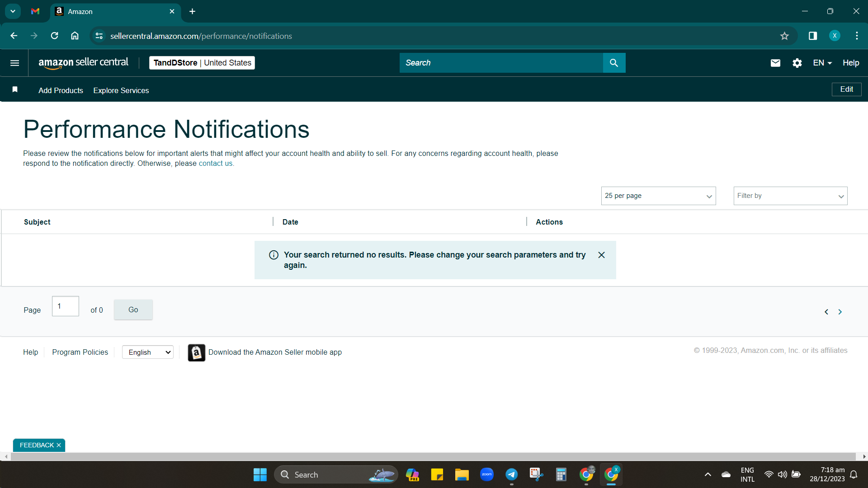Open the TandDStore United States account switcher
Image resolution: width=868 pixels, height=488 pixels.
[x=202, y=63]
